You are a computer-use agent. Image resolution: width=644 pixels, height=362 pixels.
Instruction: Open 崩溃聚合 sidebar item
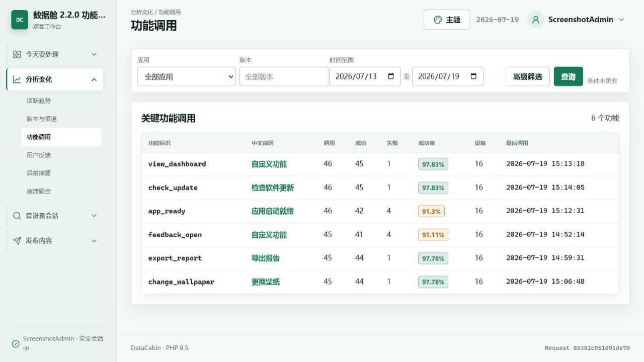click(61, 191)
